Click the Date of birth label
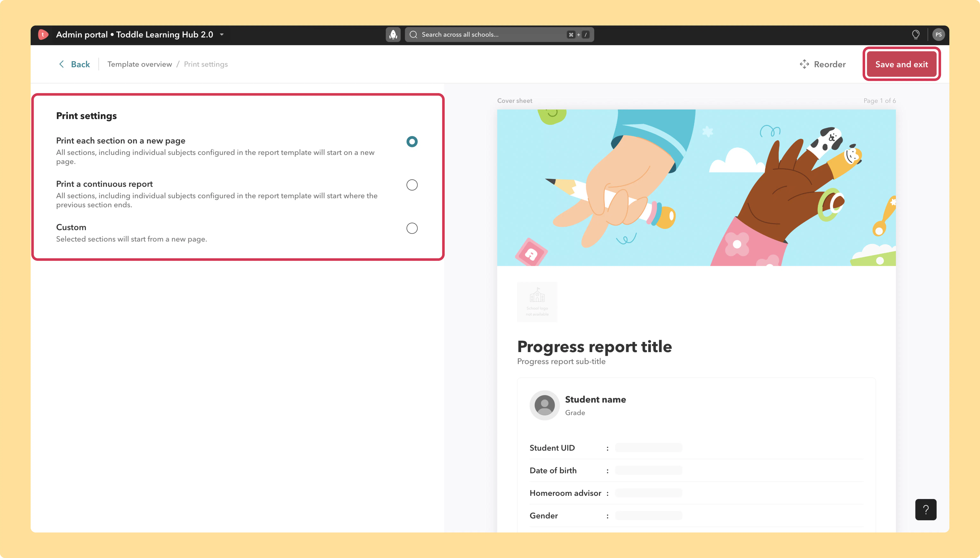Screen dimensions: 980x558 pyautogui.click(x=553, y=470)
